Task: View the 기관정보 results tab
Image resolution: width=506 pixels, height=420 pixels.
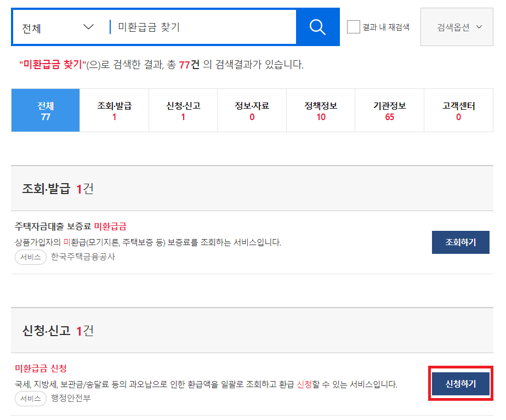Action: [x=389, y=110]
